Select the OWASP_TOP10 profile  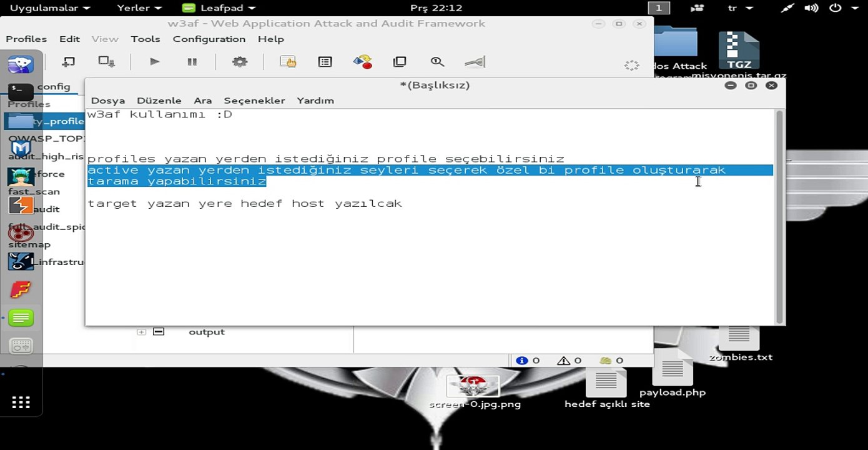[x=45, y=139]
